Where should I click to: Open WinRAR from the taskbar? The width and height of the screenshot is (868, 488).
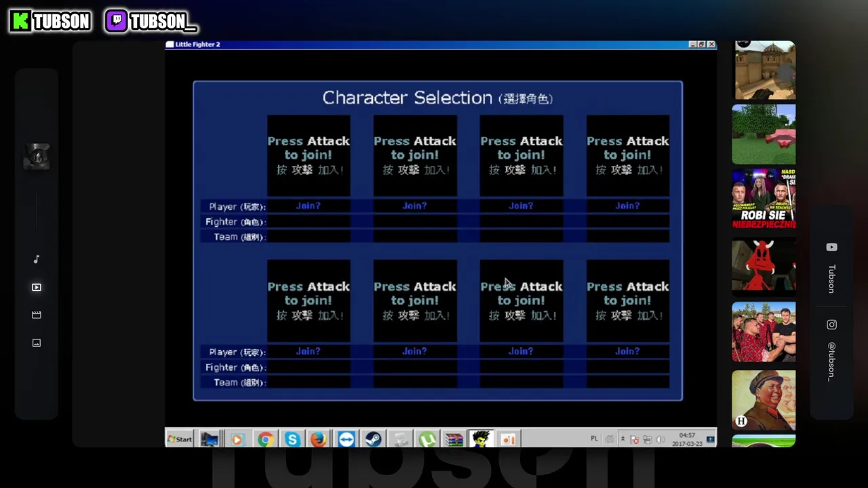[454, 440]
